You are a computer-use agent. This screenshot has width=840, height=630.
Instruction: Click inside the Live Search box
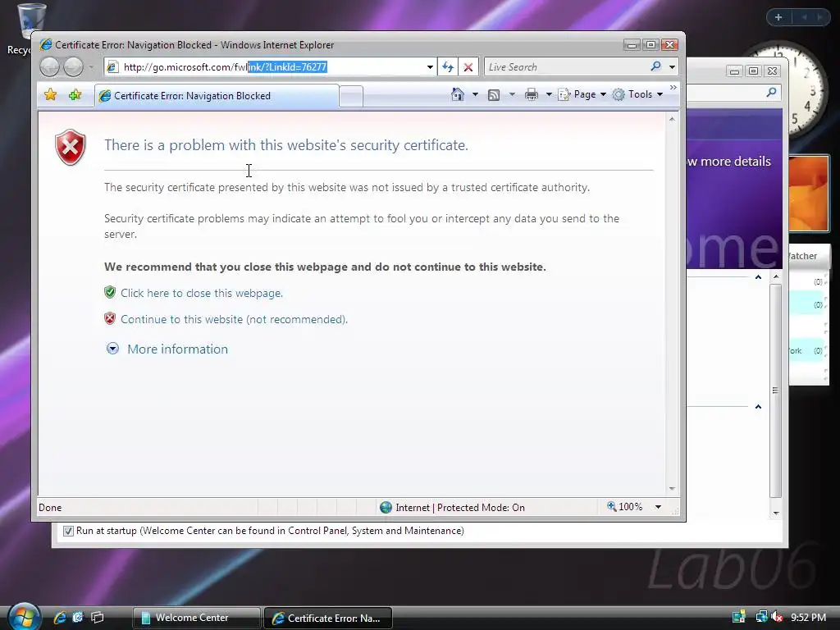(x=565, y=67)
